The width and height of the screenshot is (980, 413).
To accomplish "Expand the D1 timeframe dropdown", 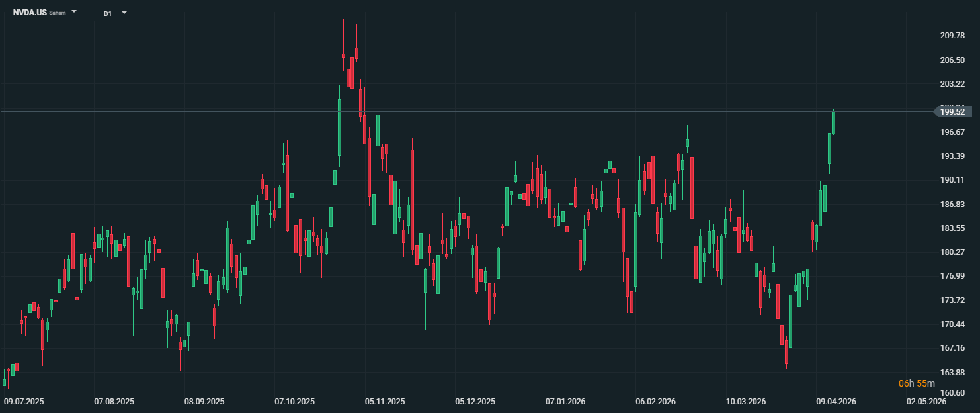I will tap(124, 13).
